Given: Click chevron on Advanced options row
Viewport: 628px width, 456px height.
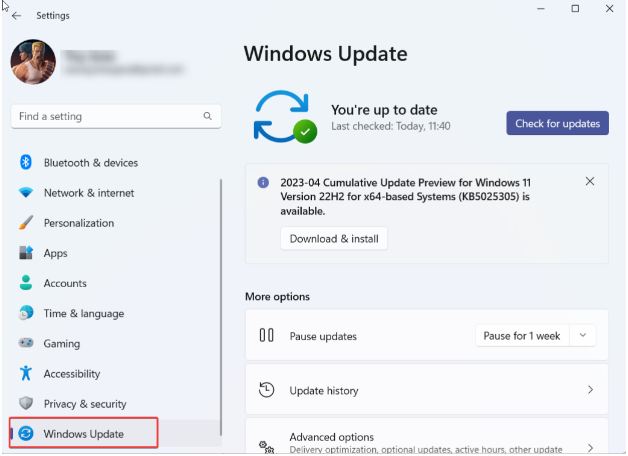Looking at the screenshot, I should click(590, 447).
